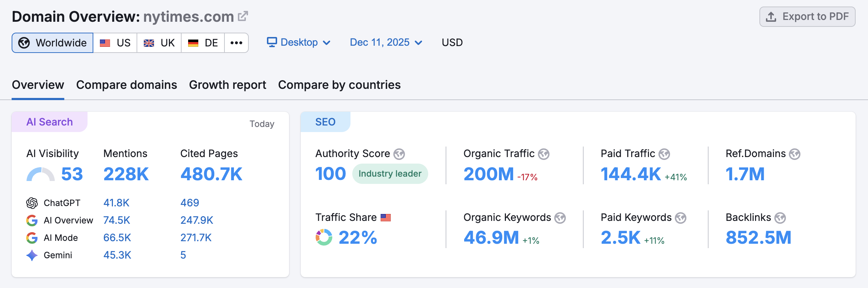Click globe icon next to Paid Keywords
Image resolution: width=868 pixels, height=288 pixels.
tap(681, 218)
